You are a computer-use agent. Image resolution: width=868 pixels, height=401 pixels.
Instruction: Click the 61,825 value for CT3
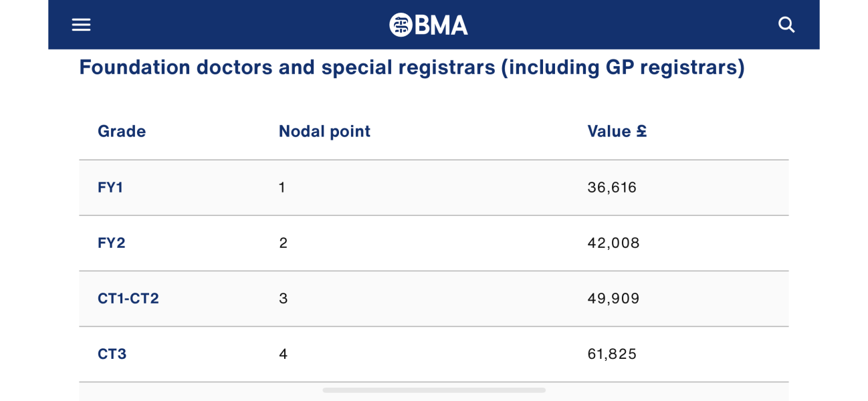[612, 354]
